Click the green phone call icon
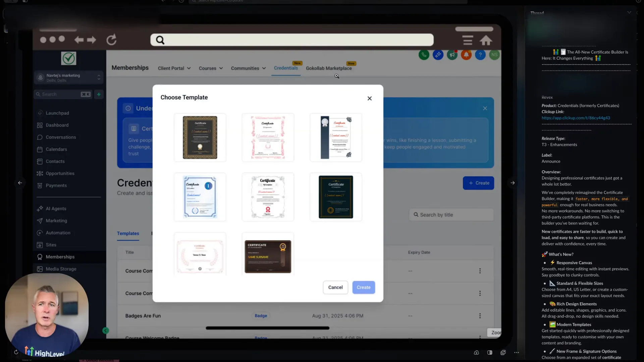Screen dimensions: 644x362 tap(424, 55)
